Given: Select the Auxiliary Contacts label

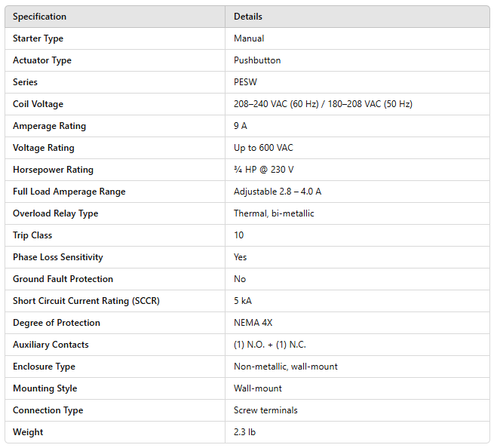Looking at the screenshot, I should pyautogui.click(x=51, y=345).
